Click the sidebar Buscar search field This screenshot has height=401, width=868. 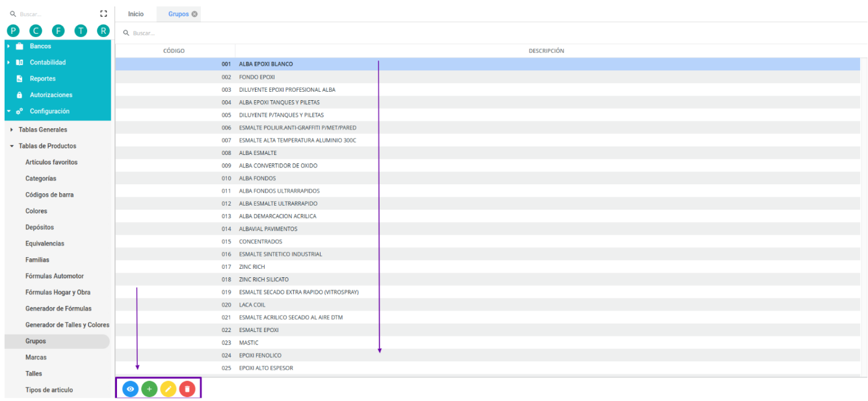coord(55,14)
